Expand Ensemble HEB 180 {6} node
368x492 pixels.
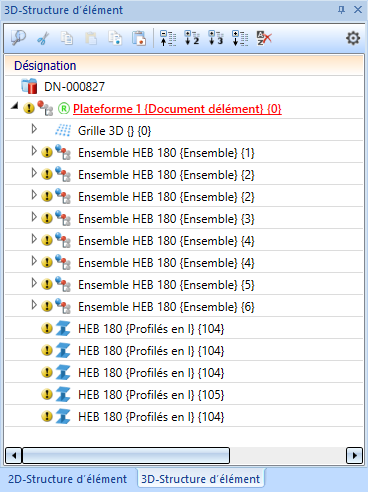pyautogui.click(x=34, y=305)
